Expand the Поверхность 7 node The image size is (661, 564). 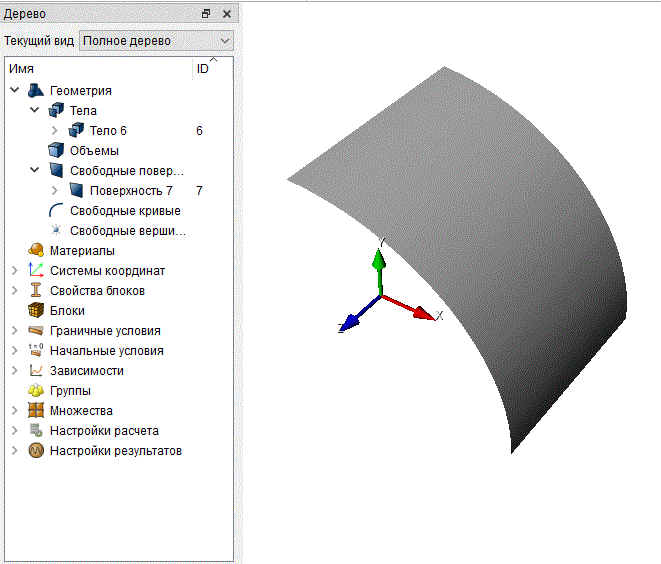(55, 191)
